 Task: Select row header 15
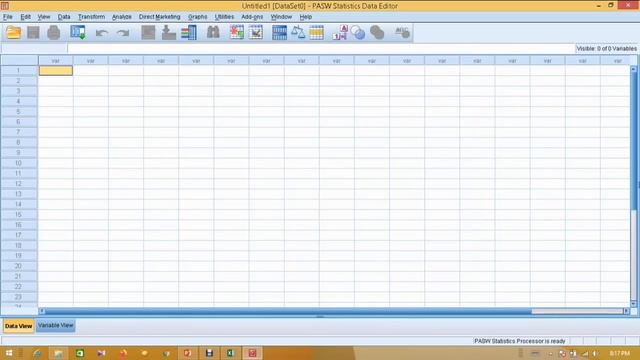point(19,215)
